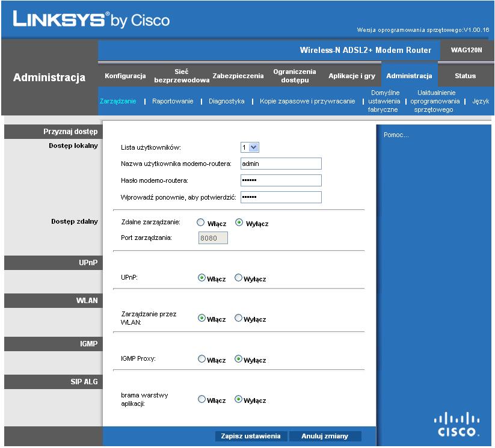The height and width of the screenshot is (448, 495).
Task: Click the firmware version text V1.00.16
Action: [476, 29]
